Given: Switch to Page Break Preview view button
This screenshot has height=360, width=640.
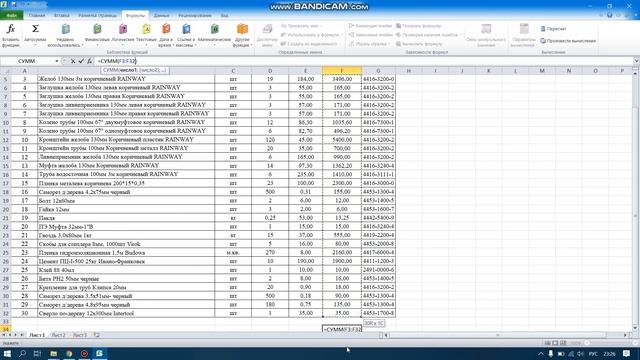Looking at the screenshot, I should [563, 343].
